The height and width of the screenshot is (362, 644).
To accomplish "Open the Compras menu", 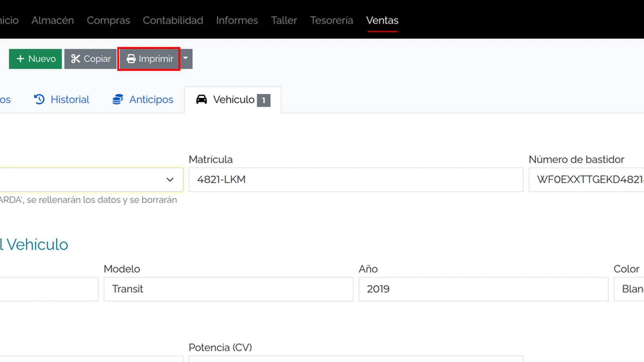I will tap(108, 20).
